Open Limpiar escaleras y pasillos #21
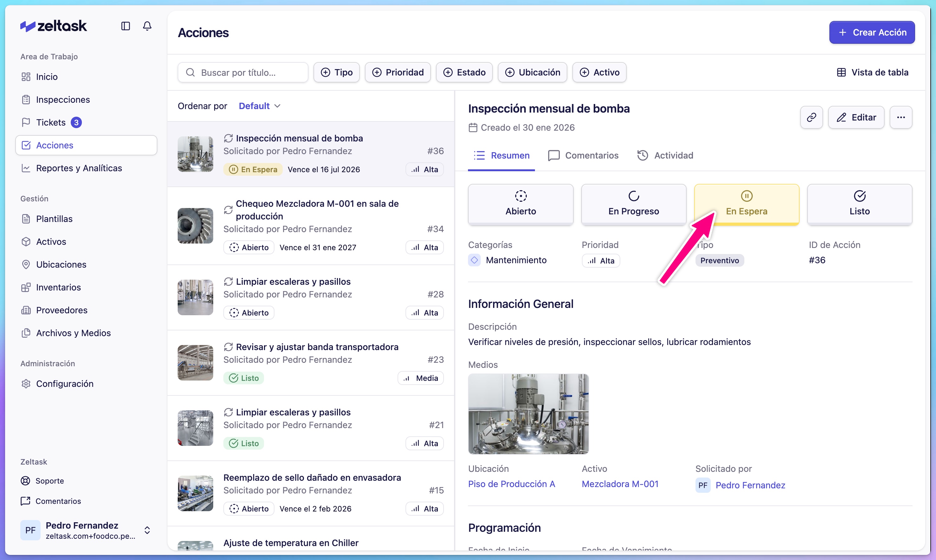Image resolution: width=936 pixels, height=560 pixels. coord(311,428)
